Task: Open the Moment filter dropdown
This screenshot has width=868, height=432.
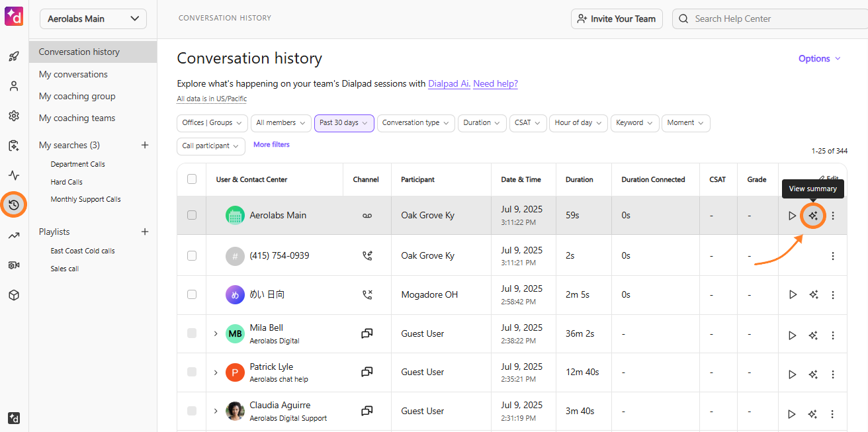Action: click(686, 123)
